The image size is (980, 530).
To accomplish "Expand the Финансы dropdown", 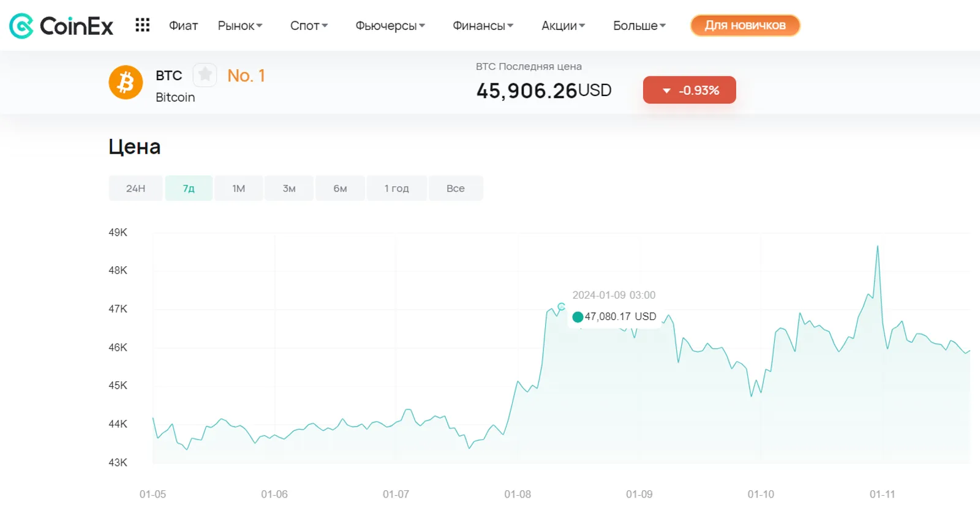I will pyautogui.click(x=483, y=26).
